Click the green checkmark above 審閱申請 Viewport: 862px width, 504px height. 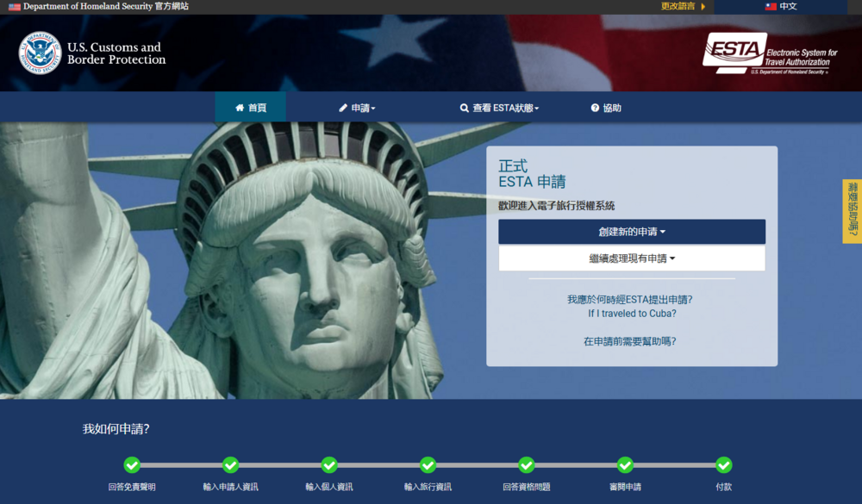tap(625, 465)
